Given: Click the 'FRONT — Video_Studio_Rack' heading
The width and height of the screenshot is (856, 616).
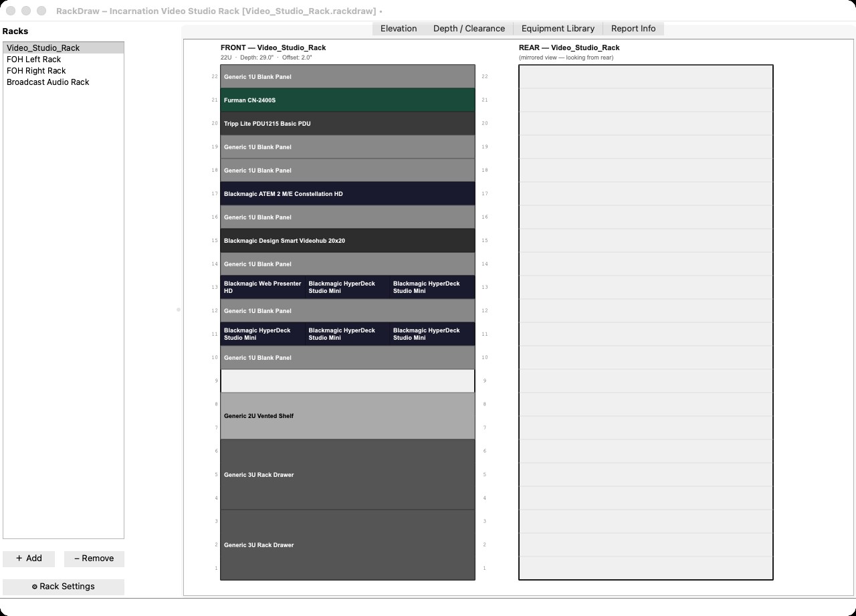Looking at the screenshot, I should 274,47.
